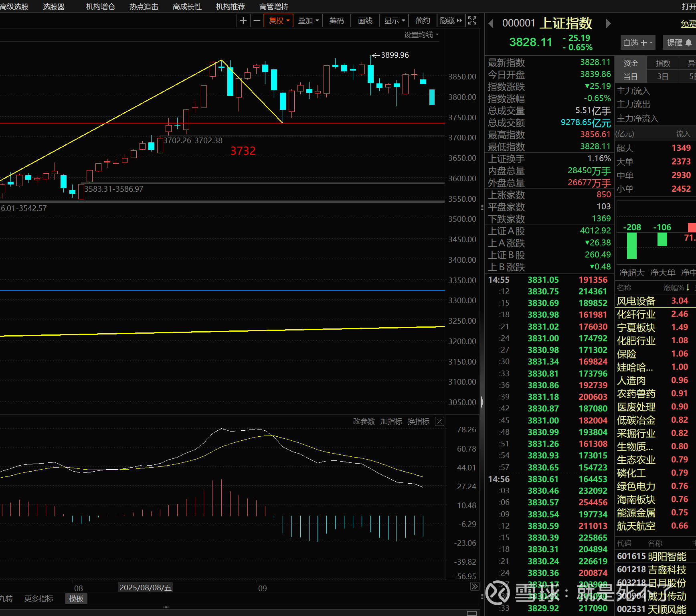Select the 3日 period option
Image resolution: width=696 pixels, height=616 pixels.
pyautogui.click(x=663, y=76)
